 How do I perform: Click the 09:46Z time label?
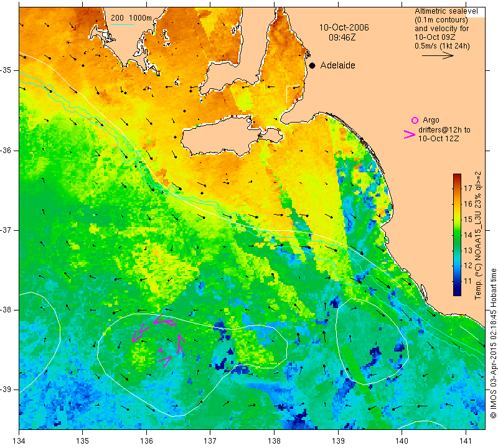coord(342,37)
